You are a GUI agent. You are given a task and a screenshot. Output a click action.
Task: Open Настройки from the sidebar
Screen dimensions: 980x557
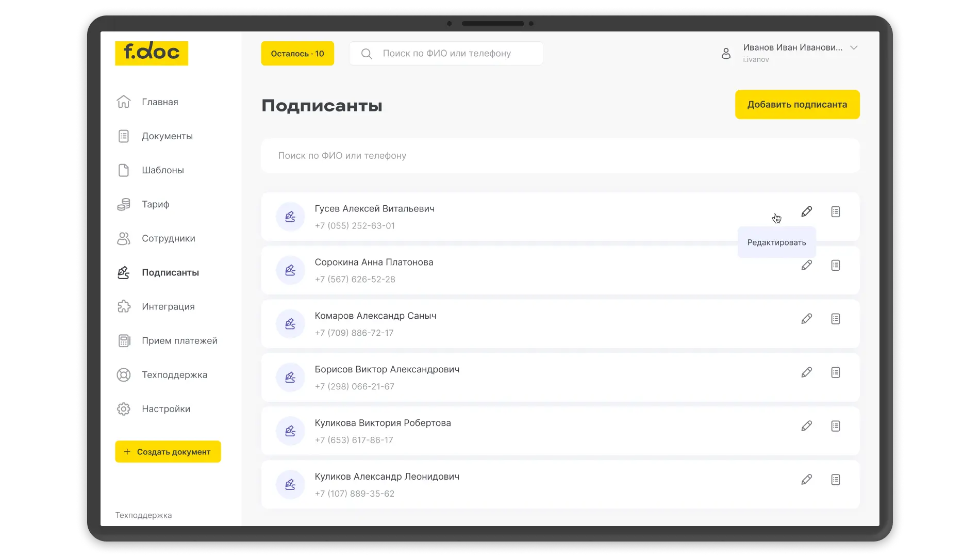coord(165,409)
